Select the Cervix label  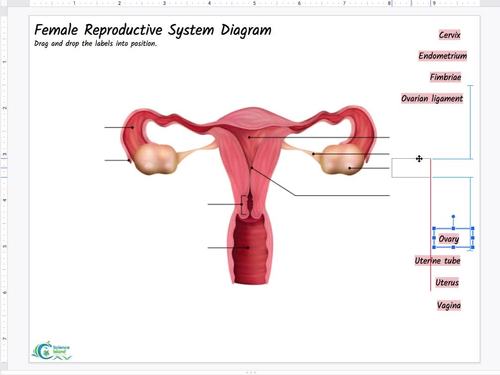point(449,35)
